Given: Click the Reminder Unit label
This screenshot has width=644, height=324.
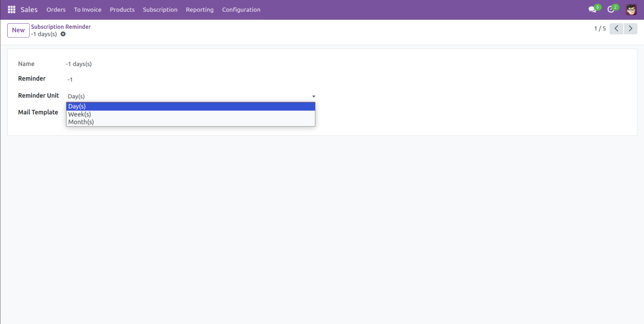Looking at the screenshot, I should [x=38, y=96].
